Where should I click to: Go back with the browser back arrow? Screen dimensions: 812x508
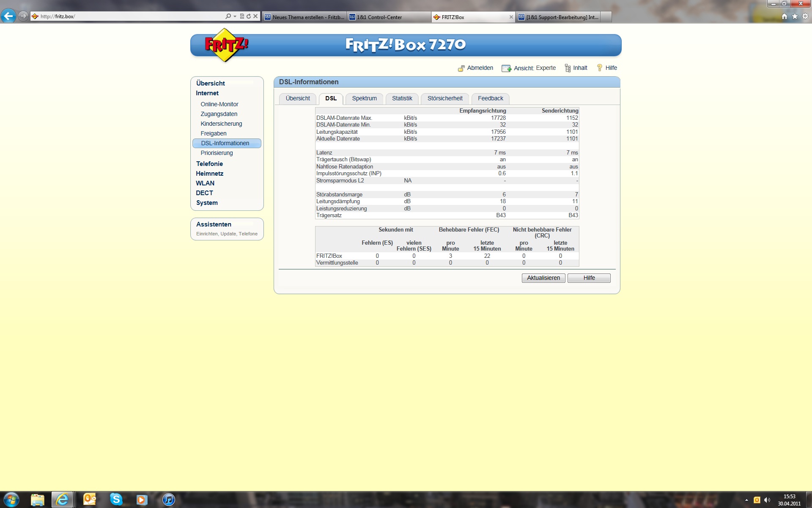pyautogui.click(x=8, y=16)
